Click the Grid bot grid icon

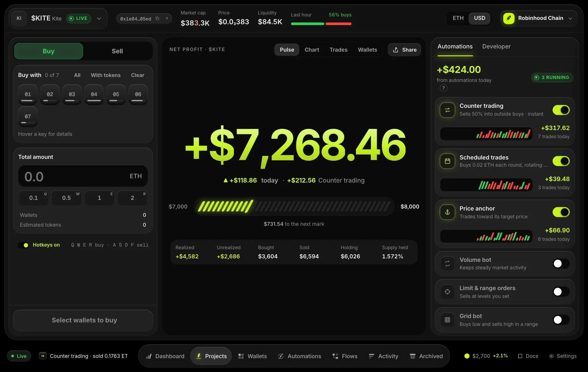(447, 320)
